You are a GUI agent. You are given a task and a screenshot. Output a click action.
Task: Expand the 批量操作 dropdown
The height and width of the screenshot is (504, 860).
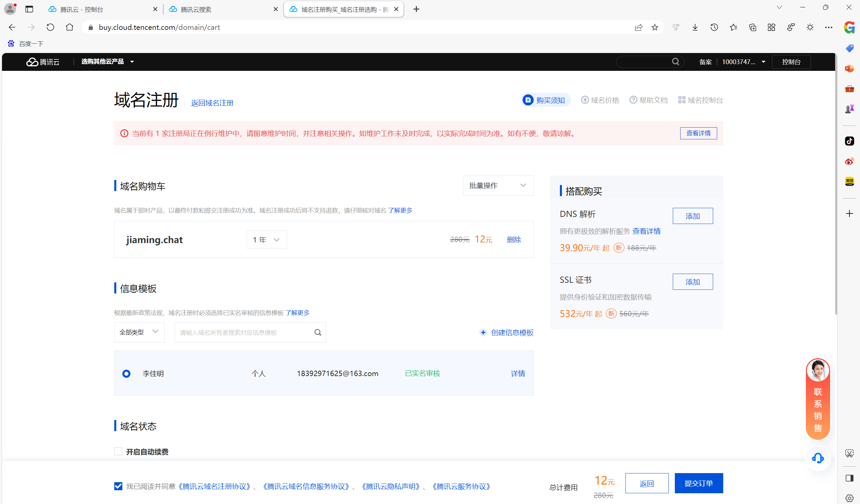498,185
